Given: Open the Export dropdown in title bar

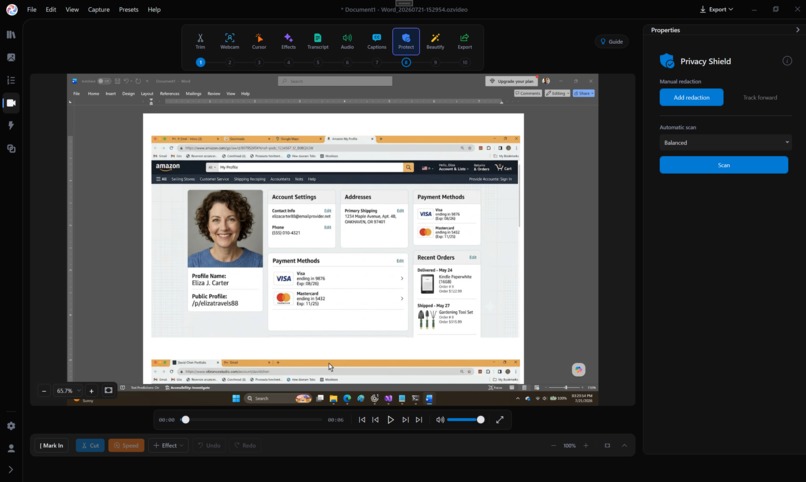Looking at the screenshot, I should point(717,9).
